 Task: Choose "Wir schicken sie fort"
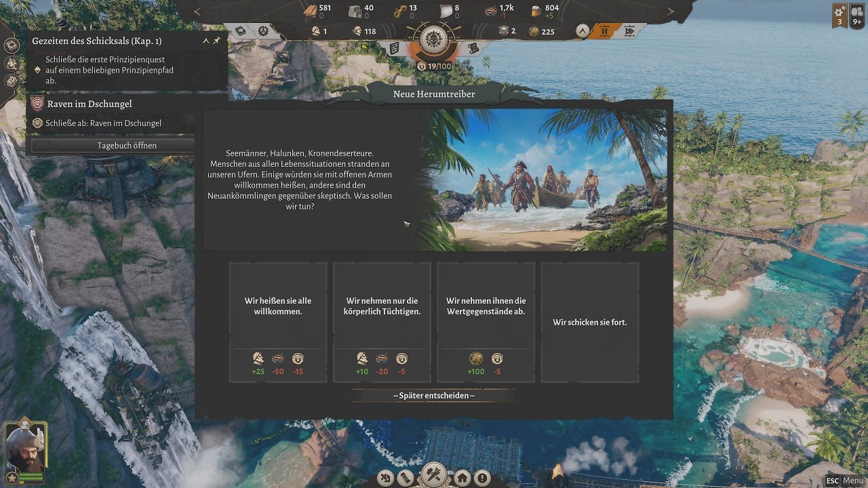tap(590, 322)
